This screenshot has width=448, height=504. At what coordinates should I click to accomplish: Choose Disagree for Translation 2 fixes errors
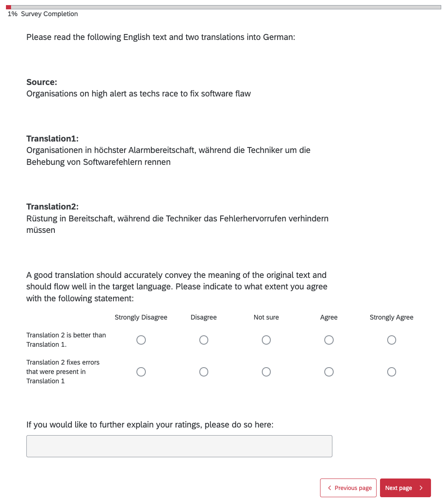204,372
